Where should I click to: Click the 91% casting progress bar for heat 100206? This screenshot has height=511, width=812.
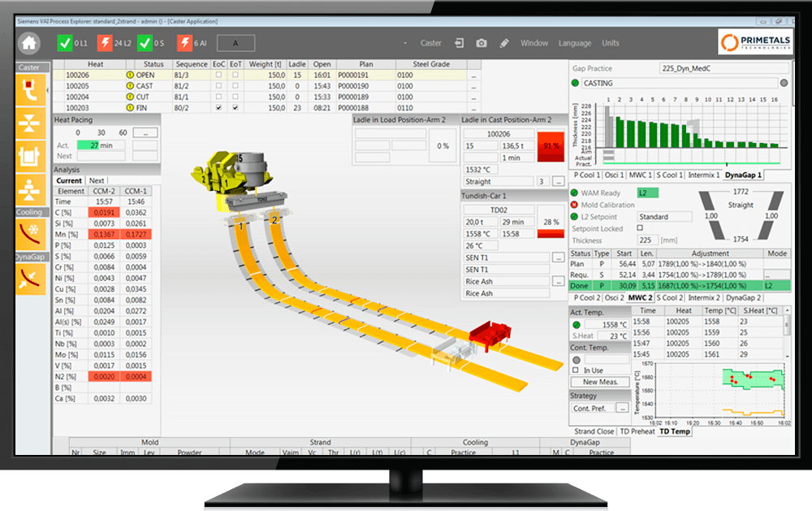tap(550, 145)
